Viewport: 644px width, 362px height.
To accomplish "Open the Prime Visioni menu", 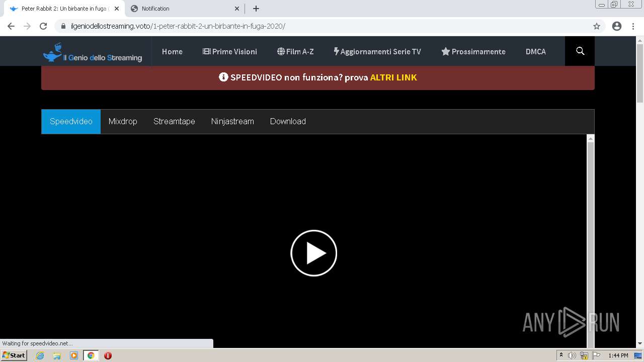I will pos(229,51).
